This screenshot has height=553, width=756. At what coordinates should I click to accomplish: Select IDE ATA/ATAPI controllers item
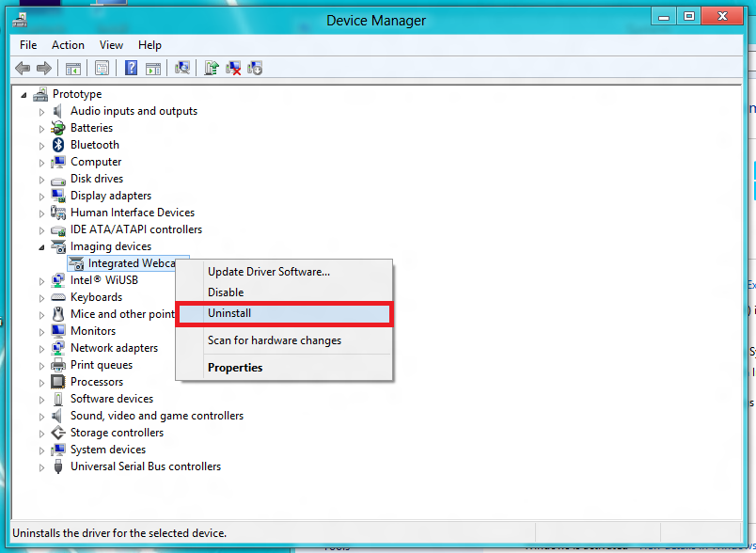[136, 229]
